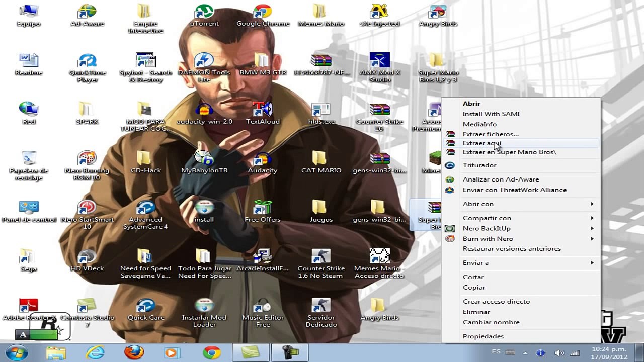Open Panel de control icon
The width and height of the screenshot is (644, 362).
coord(29,211)
